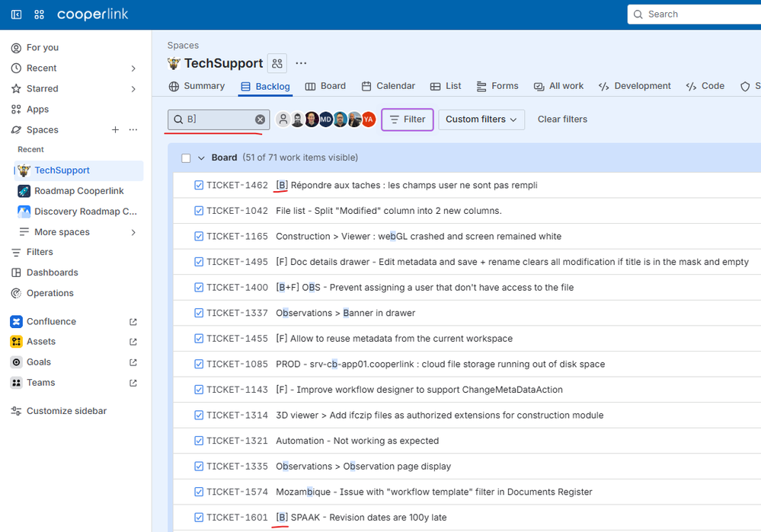761x532 pixels.
Task: Toggle filtering by the YA avatar
Action: [x=368, y=119]
